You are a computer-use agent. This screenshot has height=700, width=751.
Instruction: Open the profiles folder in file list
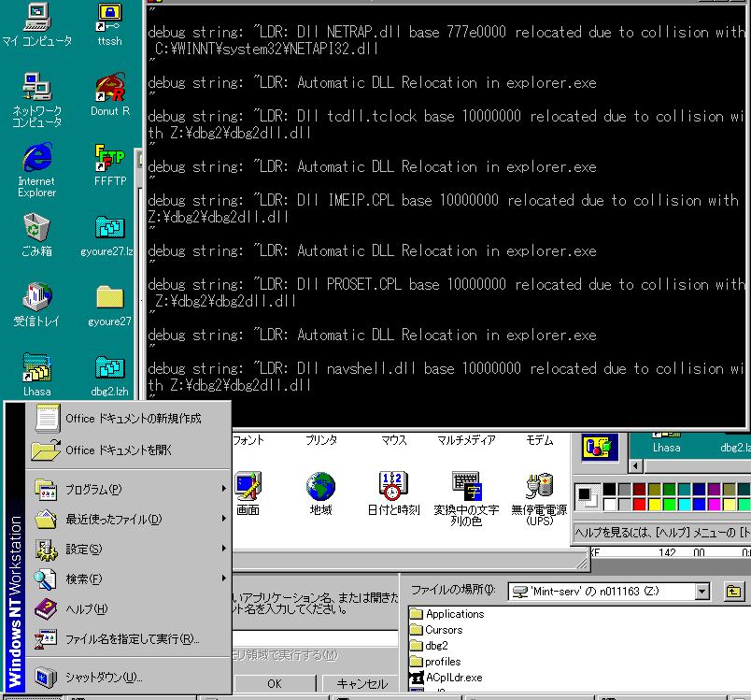tap(436, 662)
